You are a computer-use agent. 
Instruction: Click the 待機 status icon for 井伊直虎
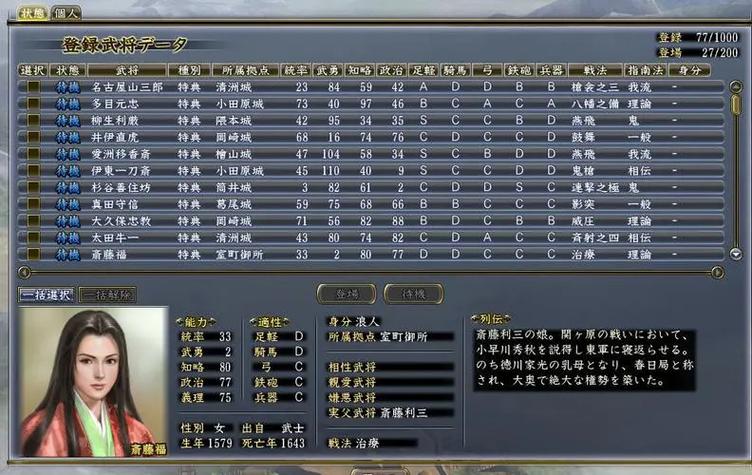pos(68,137)
